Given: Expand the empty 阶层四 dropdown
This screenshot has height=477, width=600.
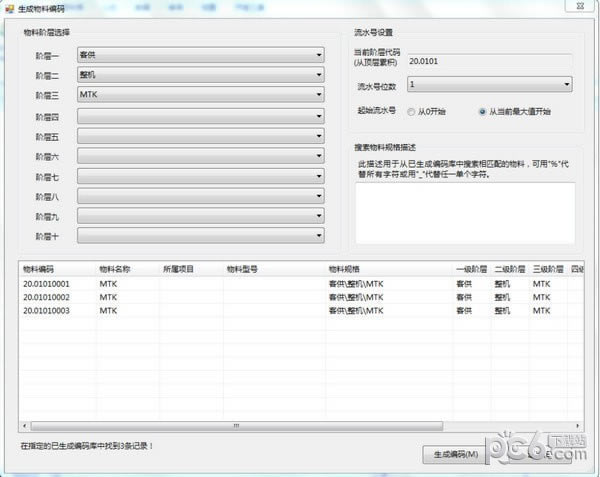Looking at the screenshot, I should [x=201, y=116].
